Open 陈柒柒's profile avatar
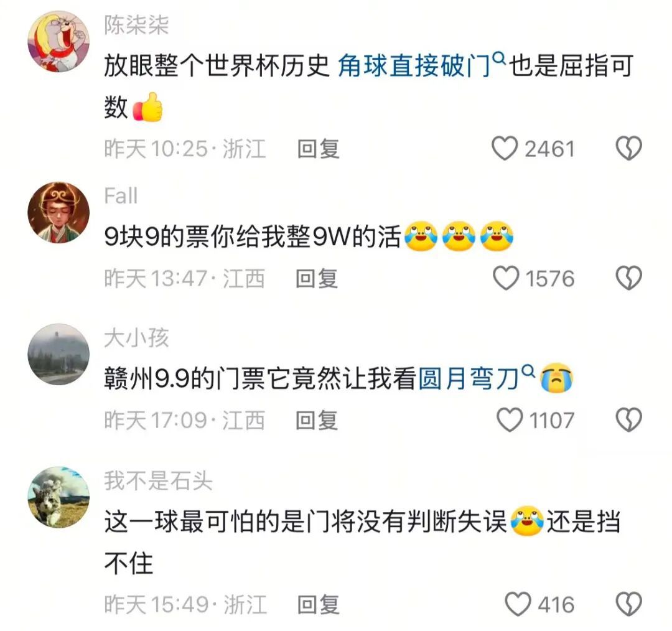672x631 pixels. 58,42
